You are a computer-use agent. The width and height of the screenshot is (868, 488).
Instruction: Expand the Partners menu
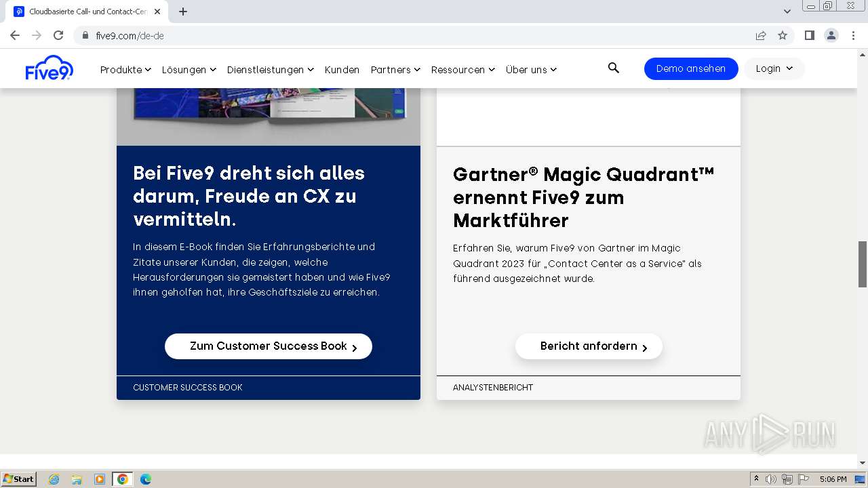[395, 69]
